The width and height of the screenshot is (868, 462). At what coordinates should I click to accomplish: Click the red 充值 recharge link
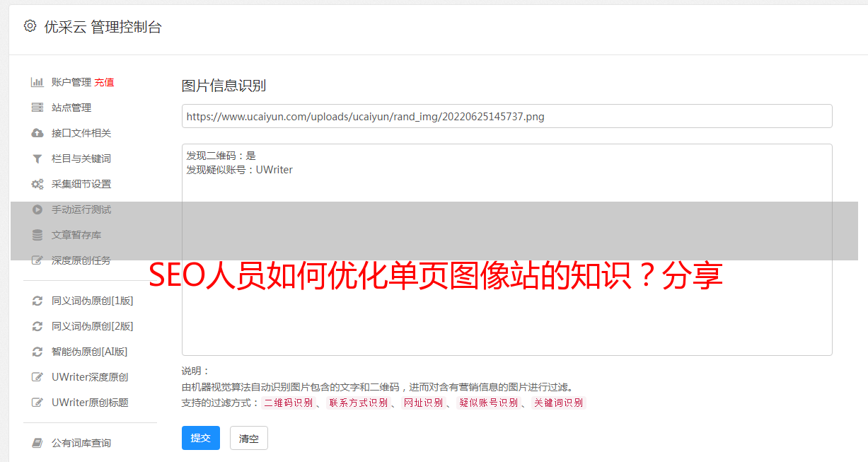click(x=104, y=82)
